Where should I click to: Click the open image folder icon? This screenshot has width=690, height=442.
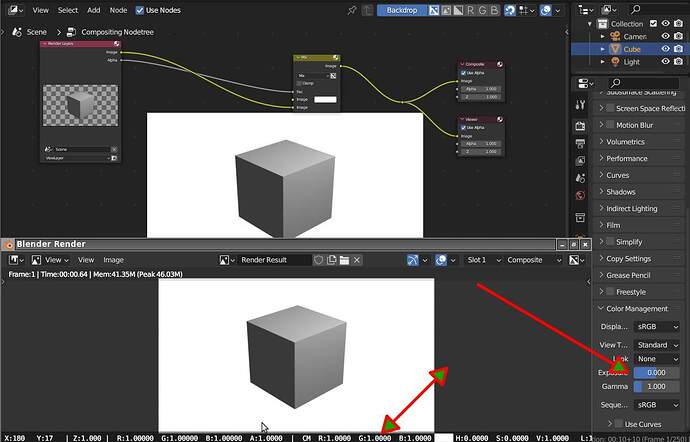(x=344, y=260)
